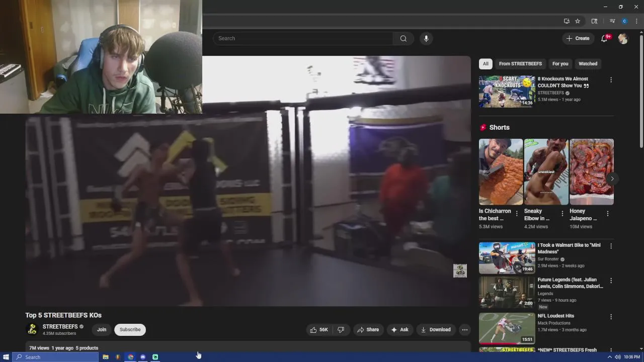Open YouTube notifications bell
Image resolution: width=644 pixels, height=362 pixels.
click(605, 38)
